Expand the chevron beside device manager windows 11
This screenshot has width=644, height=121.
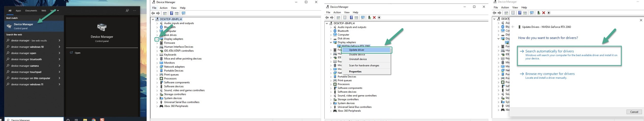(x=59, y=84)
